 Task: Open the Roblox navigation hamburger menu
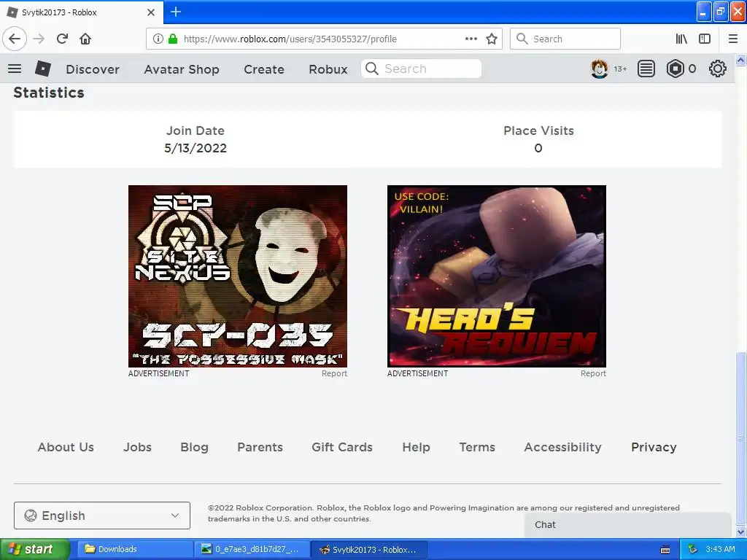(15, 69)
